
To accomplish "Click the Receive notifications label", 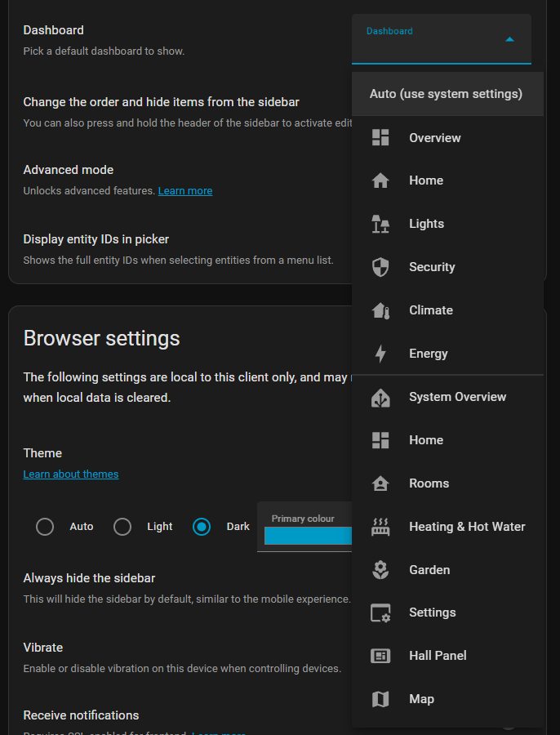I will click(x=81, y=715).
